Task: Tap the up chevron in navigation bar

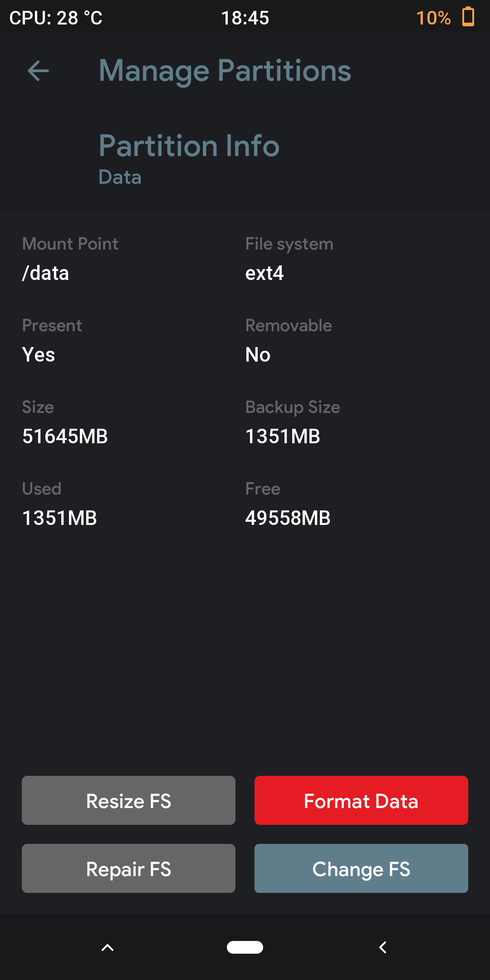Action: [108, 947]
